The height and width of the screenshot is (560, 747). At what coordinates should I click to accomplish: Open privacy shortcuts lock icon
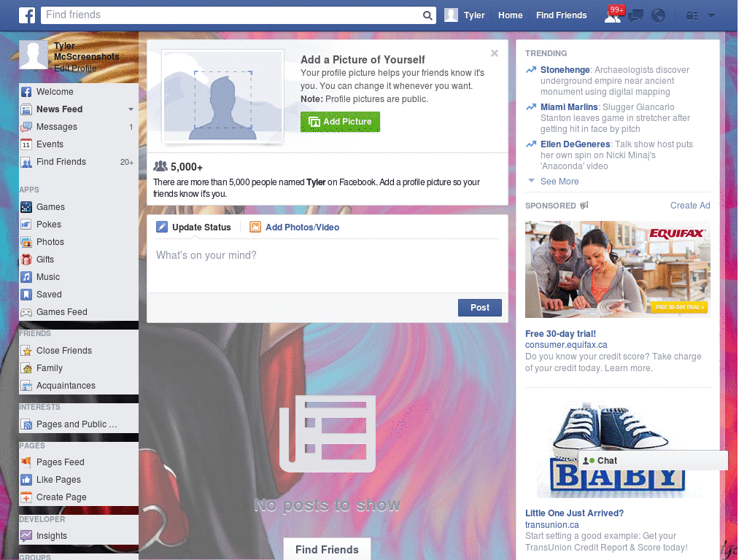pyautogui.click(x=692, y=16)
